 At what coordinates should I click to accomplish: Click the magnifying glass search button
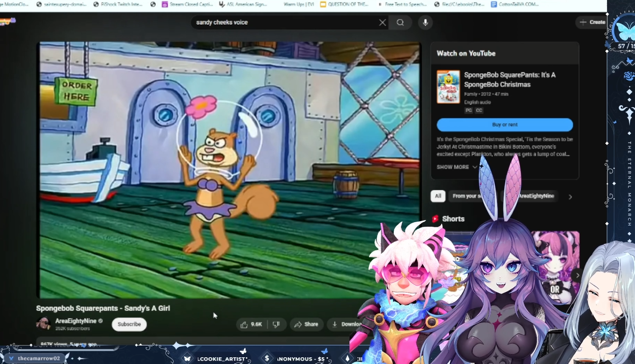(x=400, y=22)
